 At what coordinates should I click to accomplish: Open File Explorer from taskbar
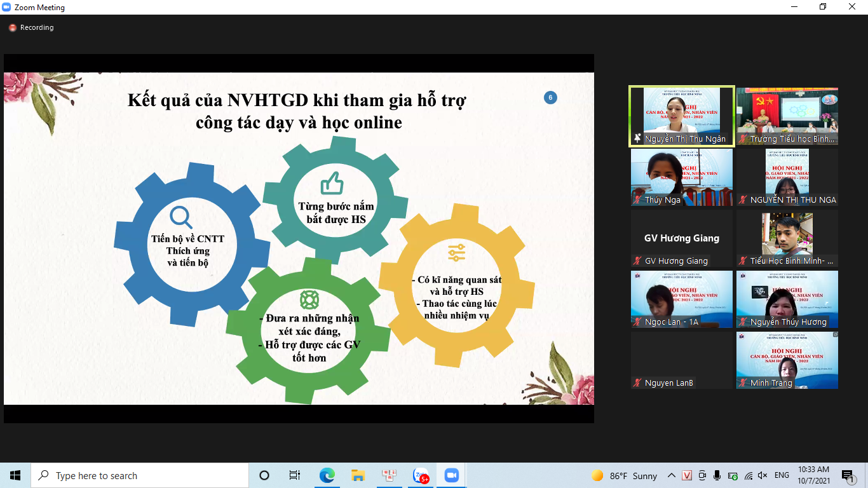coord(358,475)
